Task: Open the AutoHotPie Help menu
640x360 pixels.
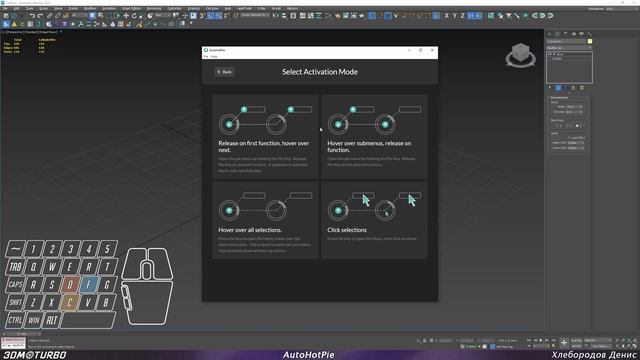Action: tap(214, 56)
